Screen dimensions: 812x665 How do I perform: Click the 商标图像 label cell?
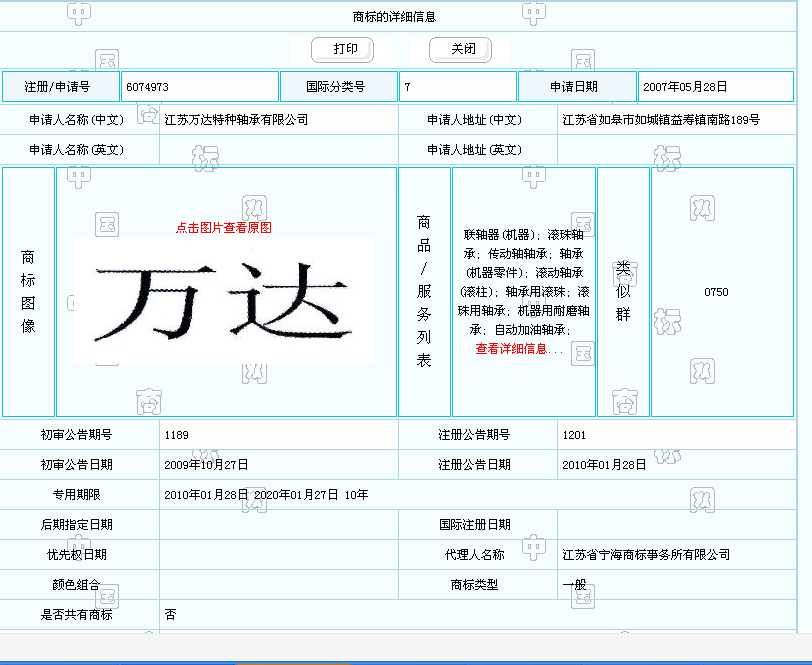click(x=28, y=292)
